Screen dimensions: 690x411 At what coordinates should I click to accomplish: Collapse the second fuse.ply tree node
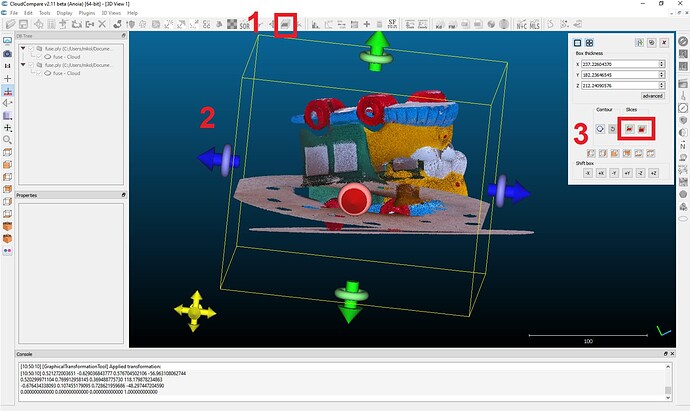(23, 65)
